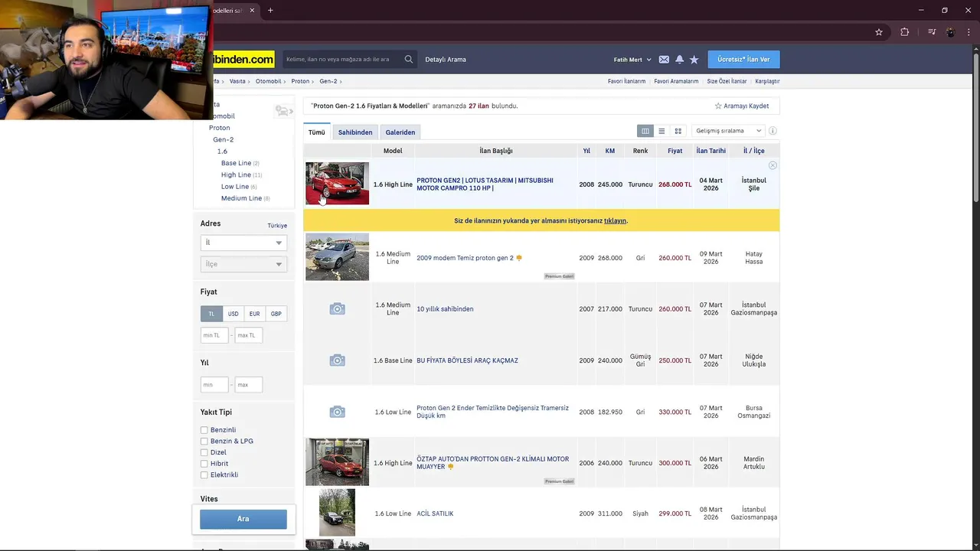Image resolution: width=980 pixels, height=551 pixels.
Task: Click the sorting info icon
Action: tap(773, 131)
